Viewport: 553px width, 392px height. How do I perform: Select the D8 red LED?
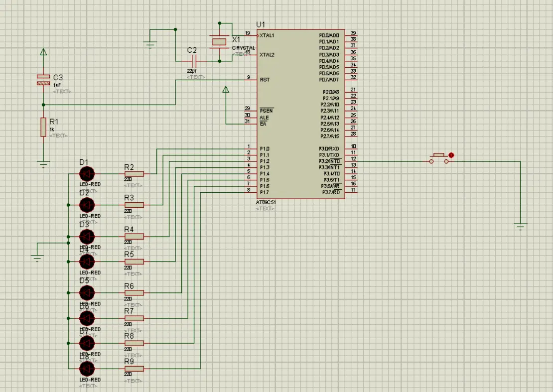point(87,369)
